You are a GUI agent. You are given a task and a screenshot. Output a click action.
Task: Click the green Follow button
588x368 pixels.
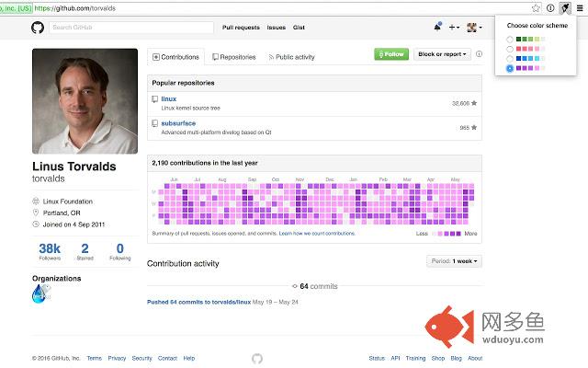pos(391,54)
